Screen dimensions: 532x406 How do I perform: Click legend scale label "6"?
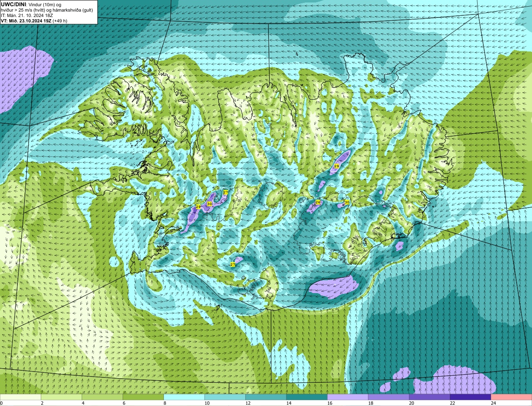(124, 403)
